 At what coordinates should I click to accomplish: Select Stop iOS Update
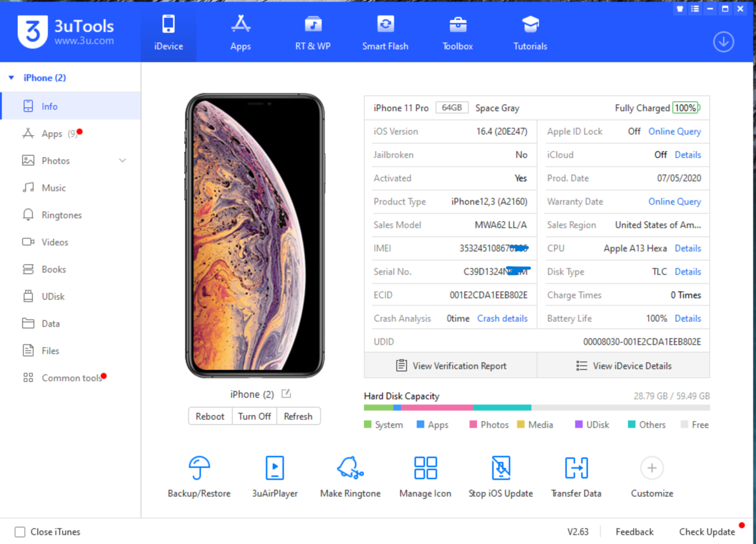pos(501,475)
